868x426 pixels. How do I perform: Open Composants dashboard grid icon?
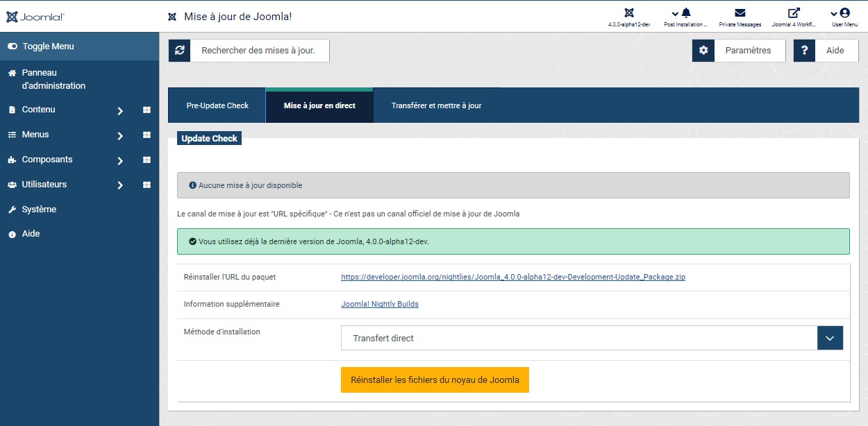147,160
